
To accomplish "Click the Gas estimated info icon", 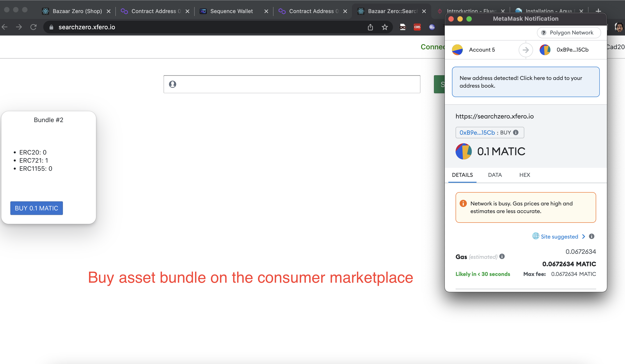I will [502, 256].
